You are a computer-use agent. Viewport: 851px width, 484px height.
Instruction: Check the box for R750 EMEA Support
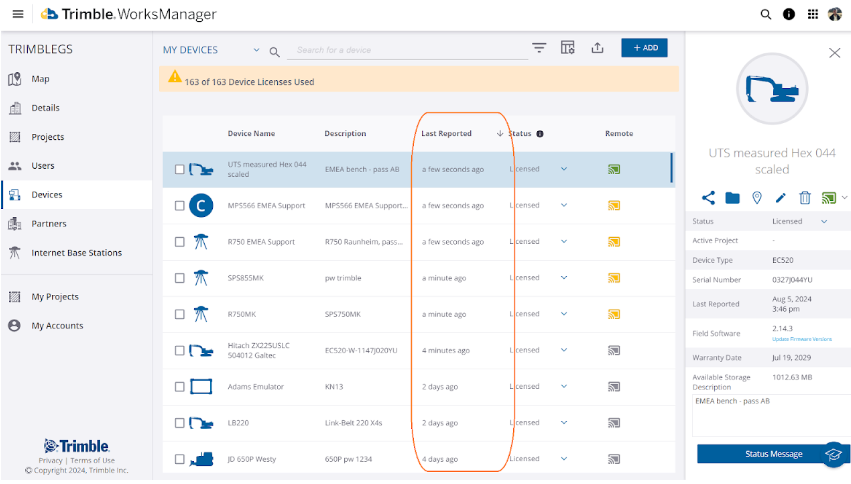coord(180,242)
